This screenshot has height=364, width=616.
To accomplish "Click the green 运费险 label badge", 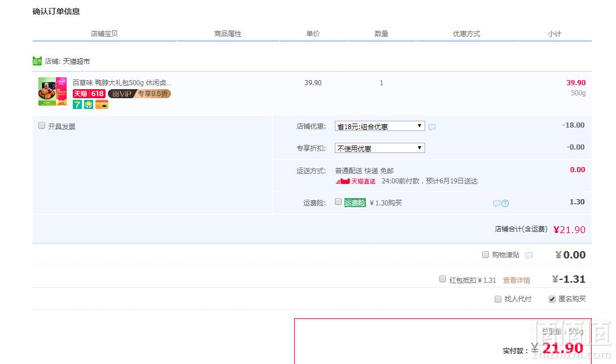I will pos(355,203).
